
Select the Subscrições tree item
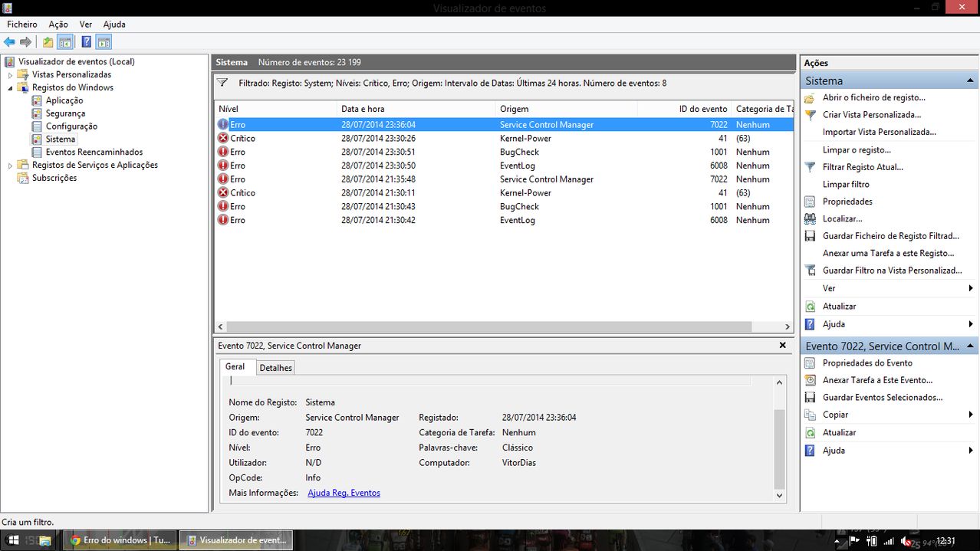54,178
